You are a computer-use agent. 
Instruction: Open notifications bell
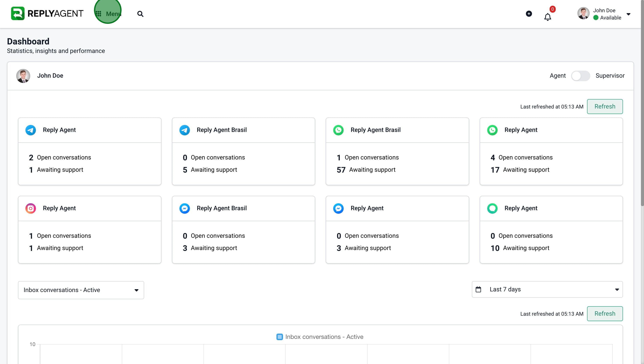pos(547,17)
